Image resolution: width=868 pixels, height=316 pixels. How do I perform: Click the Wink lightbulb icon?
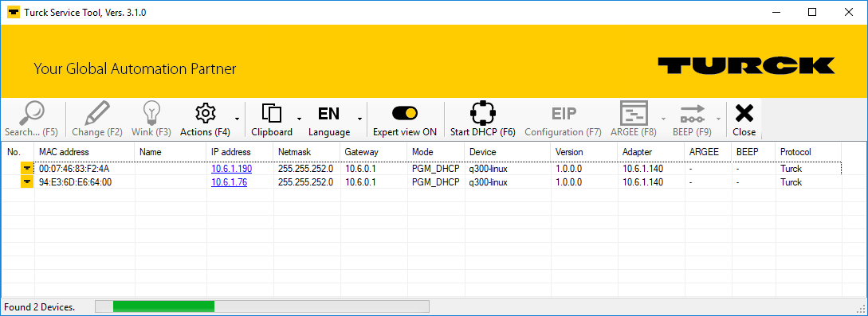pyautogui.click(x=151, y=113)
